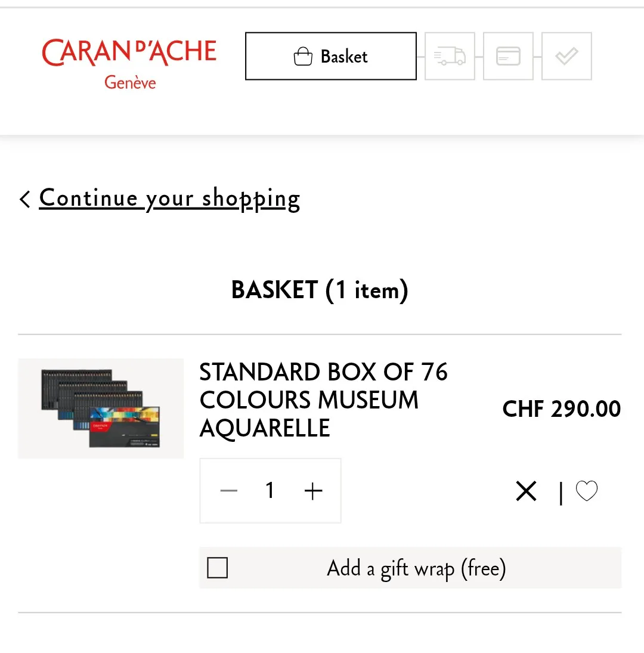Click the Museum Aquarelle product thumbnail

[100, 408]
